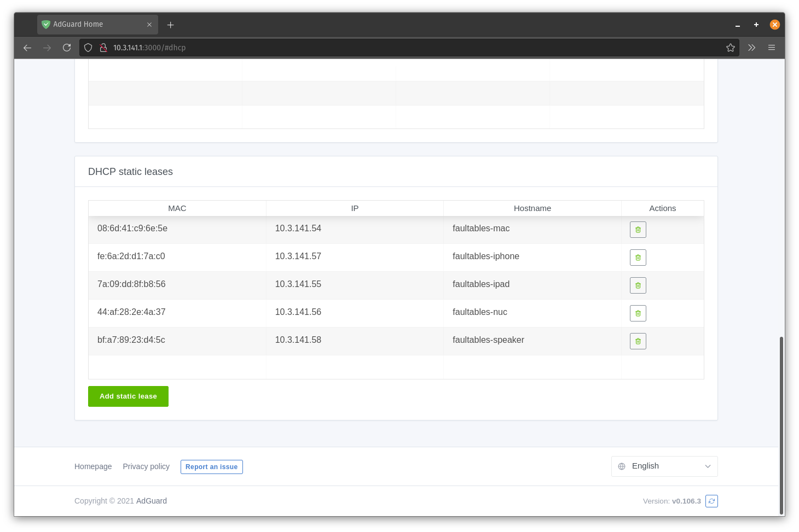The image size is (799, 532).
Task: Open a new browser tab
Action: click(170, 25)
